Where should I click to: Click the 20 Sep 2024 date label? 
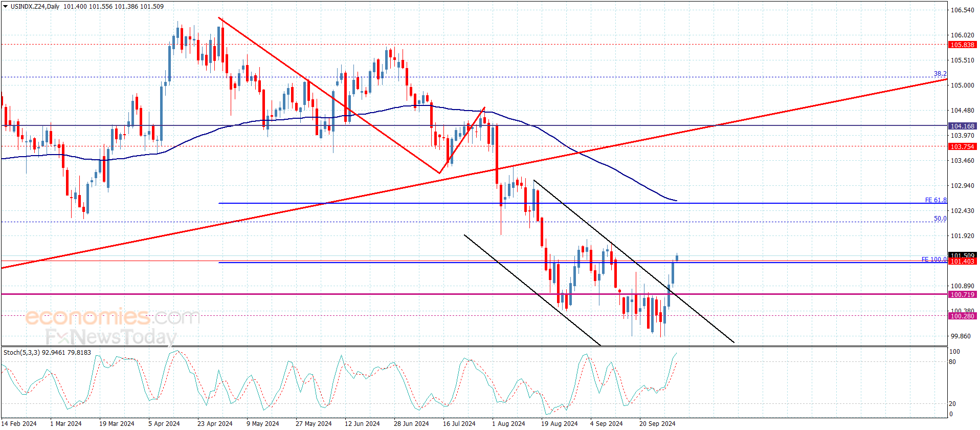click(657, 423)
